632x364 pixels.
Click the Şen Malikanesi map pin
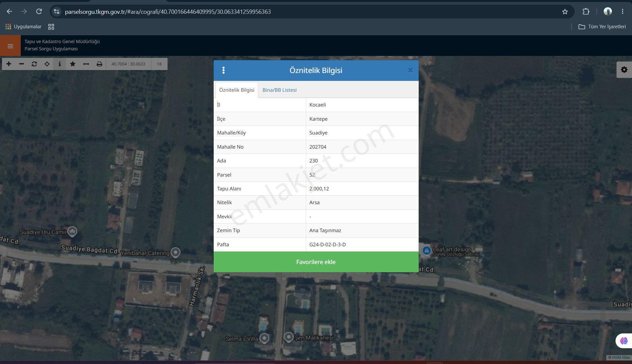pos(289,337)
